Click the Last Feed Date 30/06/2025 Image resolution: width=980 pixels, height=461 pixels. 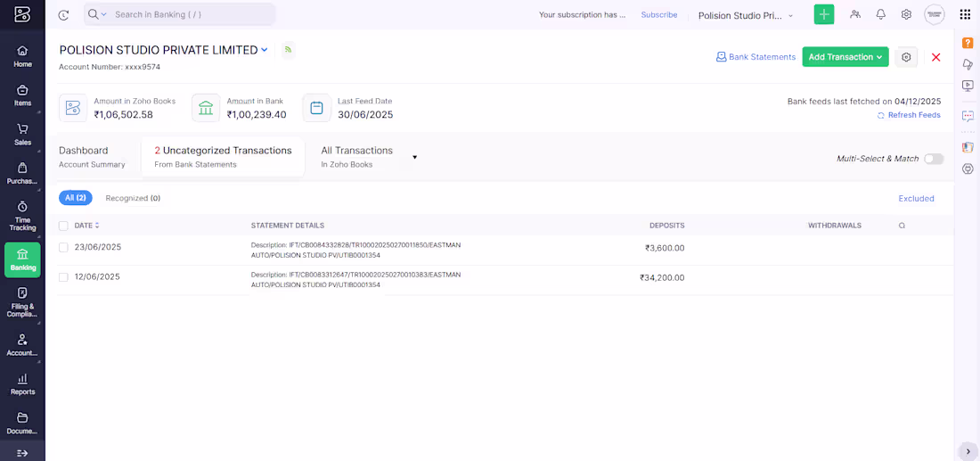pos(365,114)
